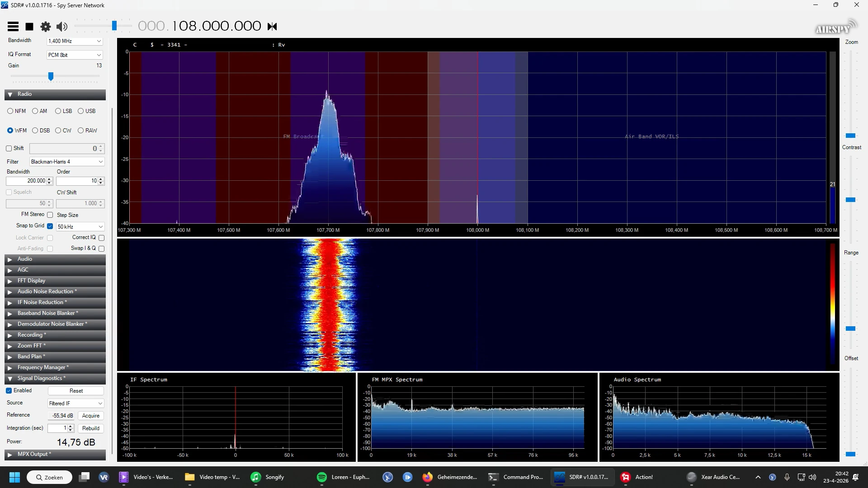Viewport: 868px width, 488px height.
Task: Open Xear Audio Center taskbar item
Action: 713,477
